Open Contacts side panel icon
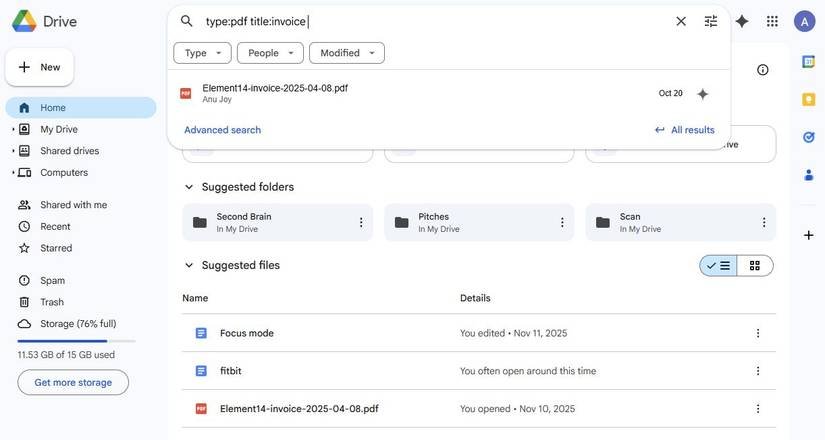The image size is (825, 440). click(x=808, y=175)
